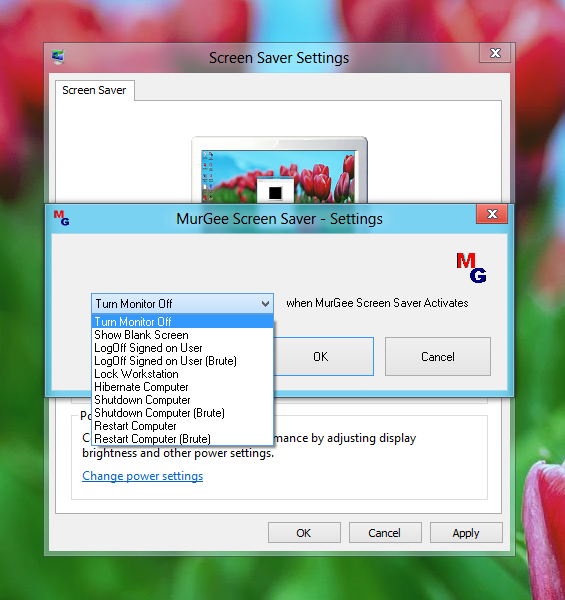Confirm with OK in MurGee Settings
The width and height of the screenshot is (565, 600).
[324, 357]
